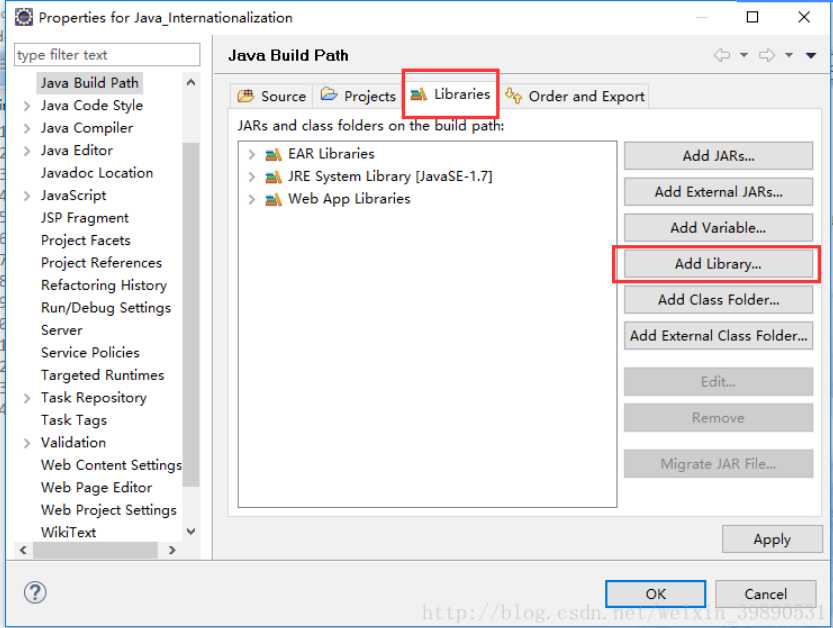Select Targeted Runtimes in the tree
The height and width of the screenshot is (628, 833).
tap(103, 375)
